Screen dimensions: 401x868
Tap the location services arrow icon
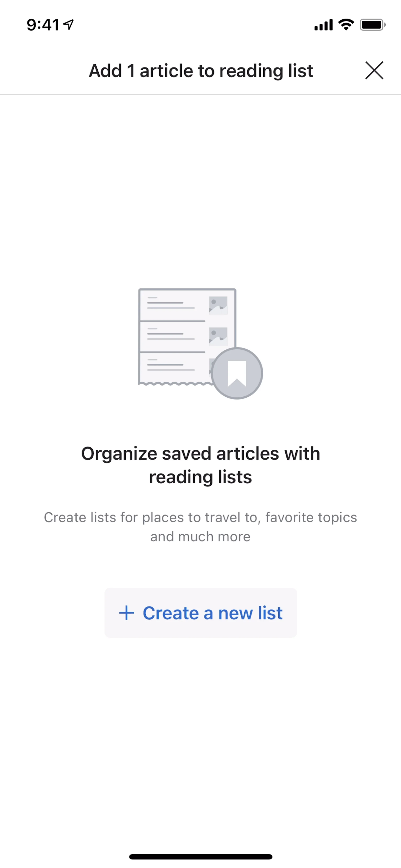point(69,25)
